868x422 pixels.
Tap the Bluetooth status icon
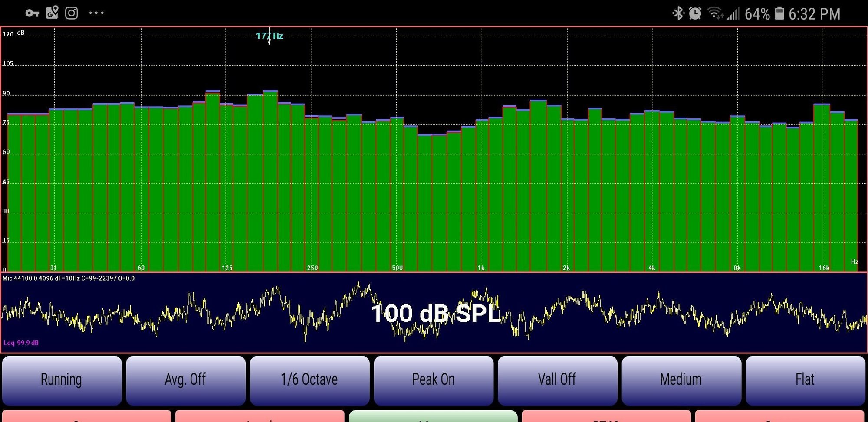tap(678, 13)
